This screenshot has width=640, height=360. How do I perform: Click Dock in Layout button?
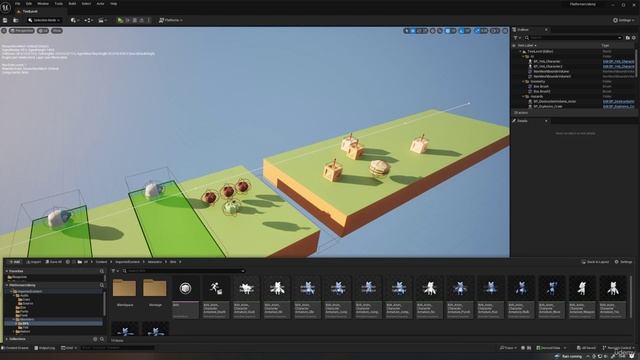[x=595, y=262]
